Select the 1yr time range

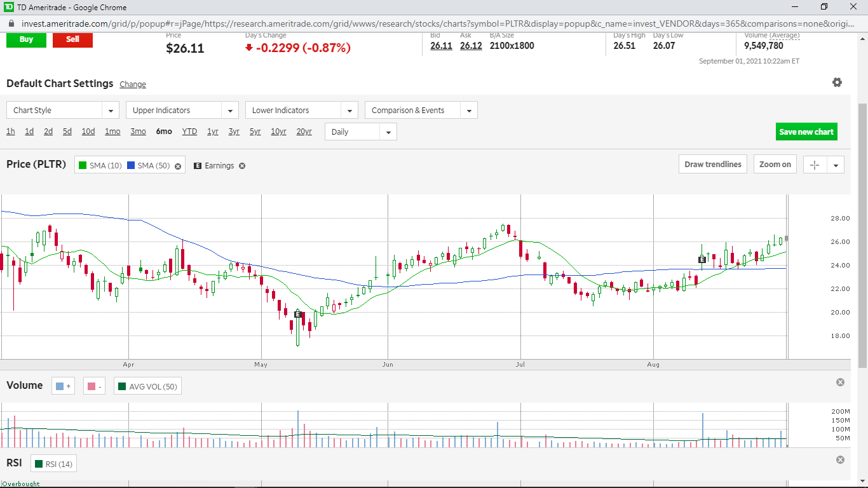[x=213, y=132]
